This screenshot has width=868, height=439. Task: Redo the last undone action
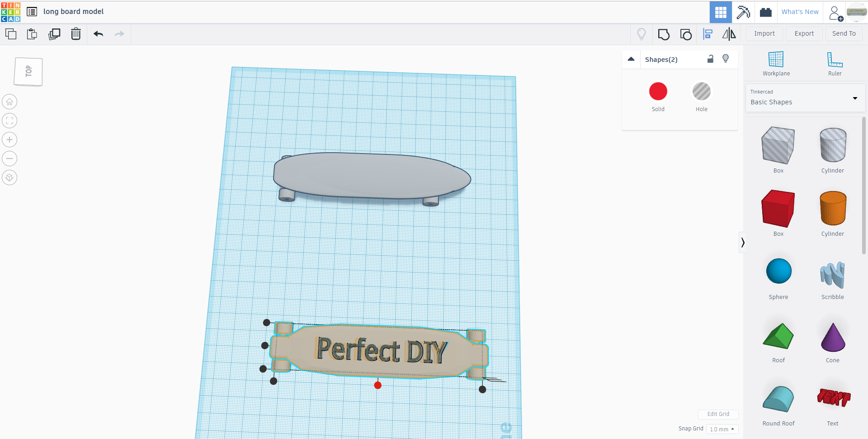(x=119, y=34)
